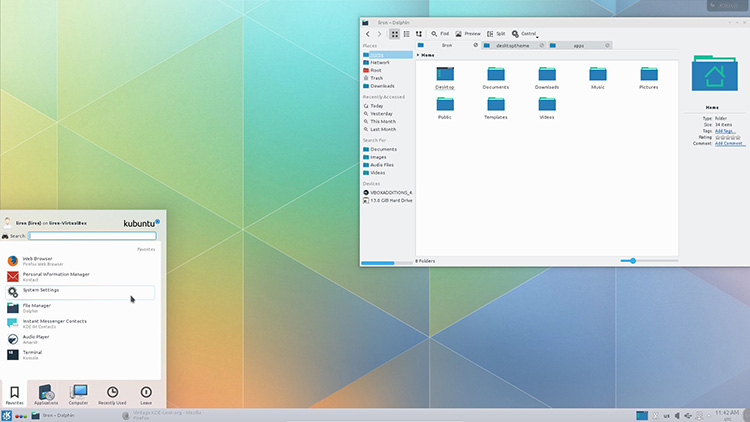Image resolution: width=750 pixels, height=422 pixels.
Task: Open the Control dropdown menu
Action: [x=525, y=34]
